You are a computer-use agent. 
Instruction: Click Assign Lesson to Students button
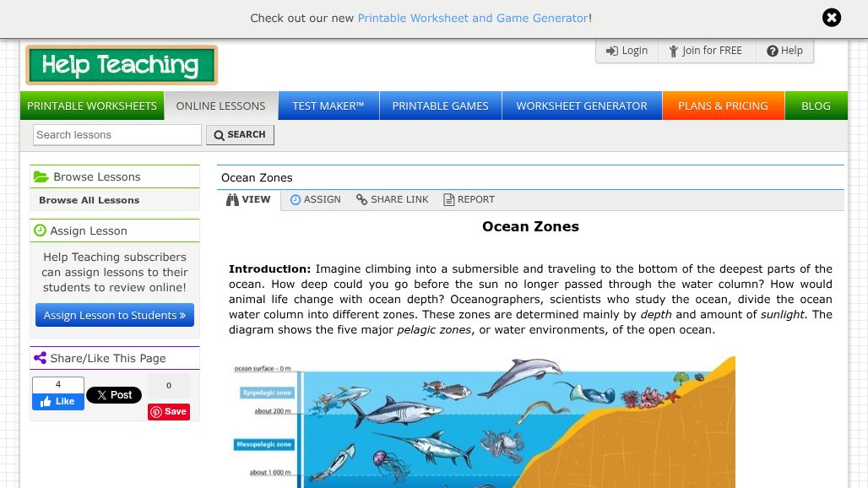click(x=114, y=315)
